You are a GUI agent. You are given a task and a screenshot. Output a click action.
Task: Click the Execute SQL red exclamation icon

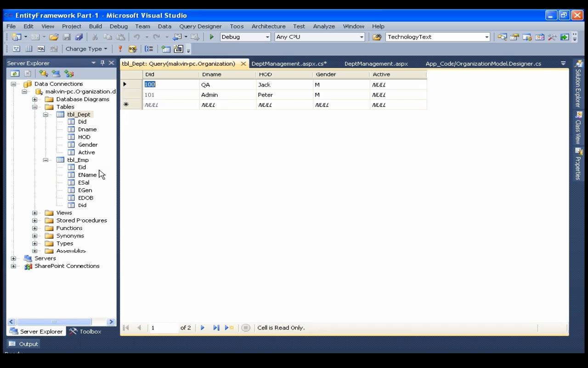click(x=120, y=49)
